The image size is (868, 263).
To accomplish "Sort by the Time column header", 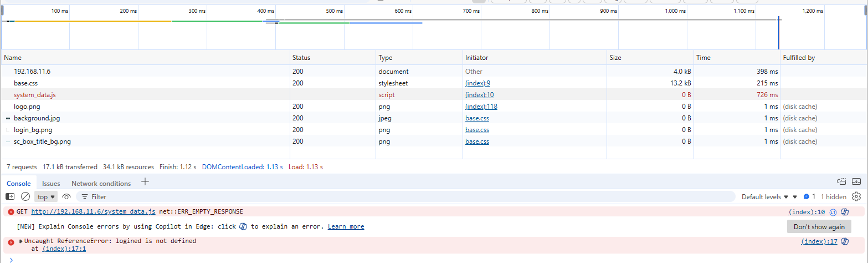I will 737,57.
